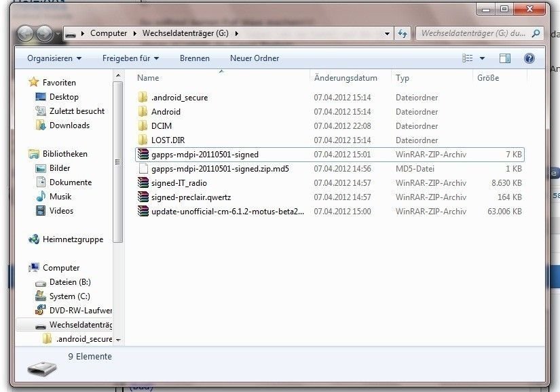Click the drive icon in the address bar

click(x=71, y=34)
